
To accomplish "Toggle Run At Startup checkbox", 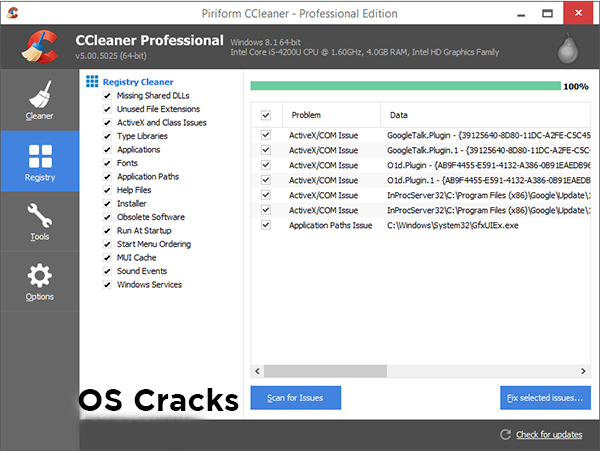I will (x=107, y=231).
